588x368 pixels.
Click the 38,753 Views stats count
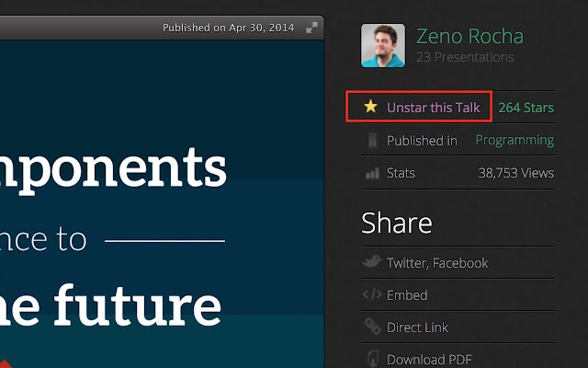515,173
